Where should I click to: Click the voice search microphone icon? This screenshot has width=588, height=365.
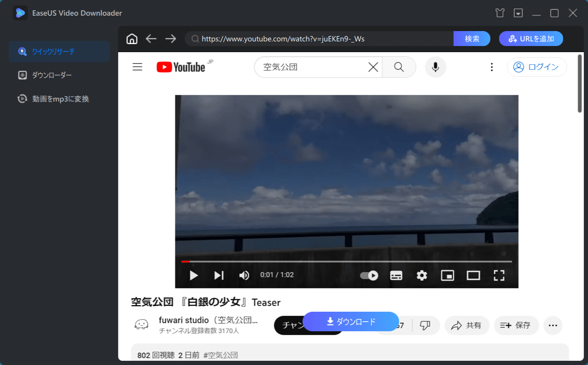click(435, 67)
